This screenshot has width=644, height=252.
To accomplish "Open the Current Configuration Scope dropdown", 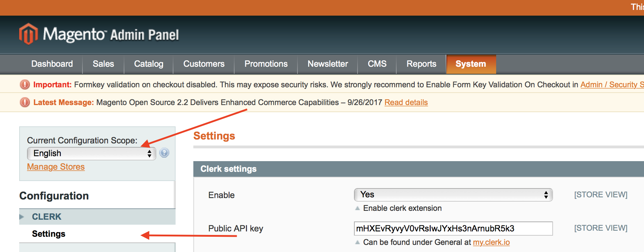I will coord(91,153).
